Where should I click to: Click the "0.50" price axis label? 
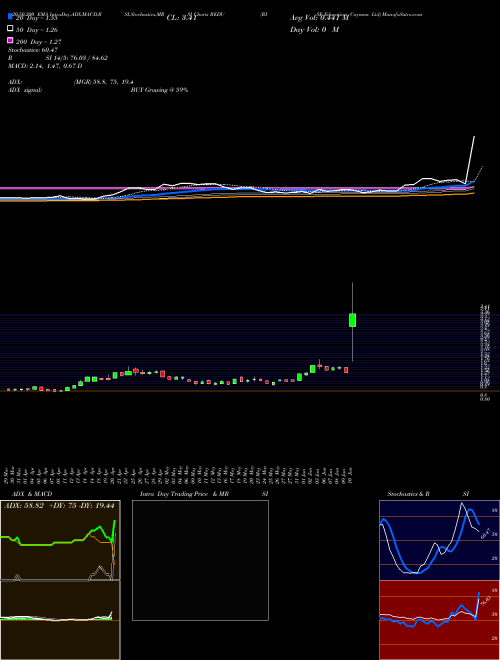[485, 399]
